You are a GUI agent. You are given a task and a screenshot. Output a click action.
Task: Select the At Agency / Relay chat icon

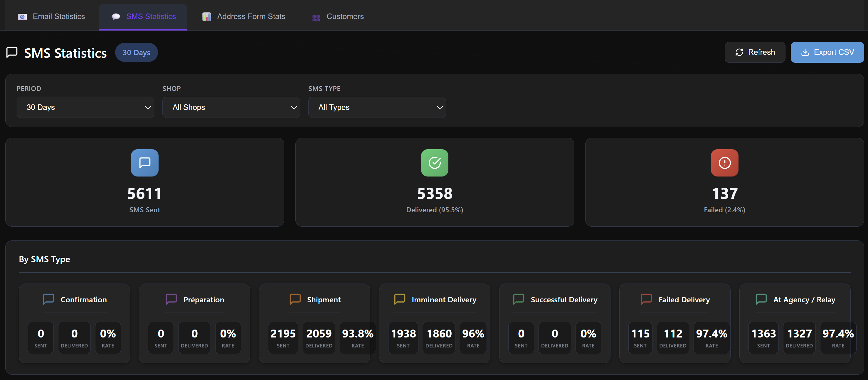tap(761, 299)
